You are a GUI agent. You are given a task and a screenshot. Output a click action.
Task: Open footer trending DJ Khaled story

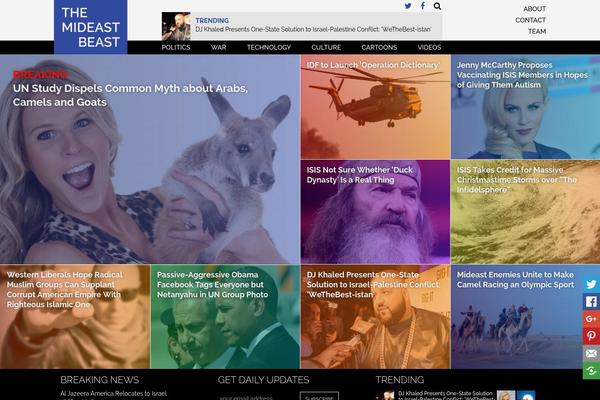445,395
